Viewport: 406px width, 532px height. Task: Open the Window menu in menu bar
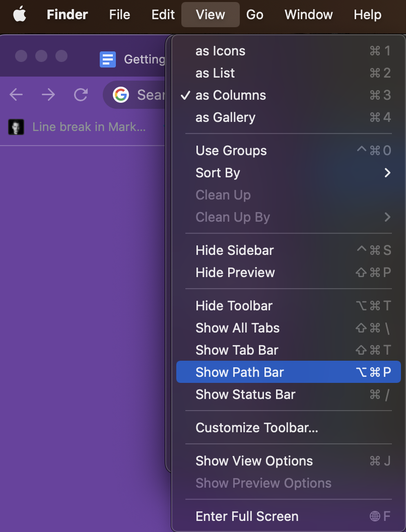(x=308, y=15)
